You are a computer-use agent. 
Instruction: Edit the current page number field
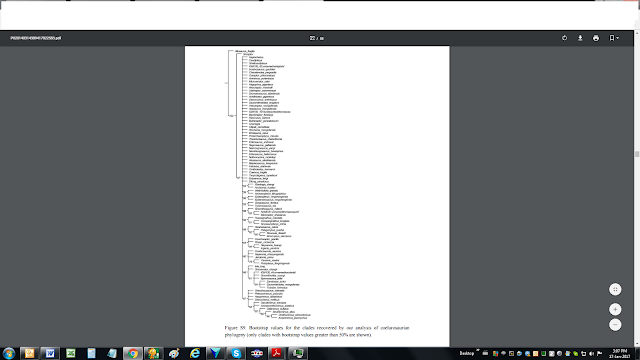[x=312, y=38]
